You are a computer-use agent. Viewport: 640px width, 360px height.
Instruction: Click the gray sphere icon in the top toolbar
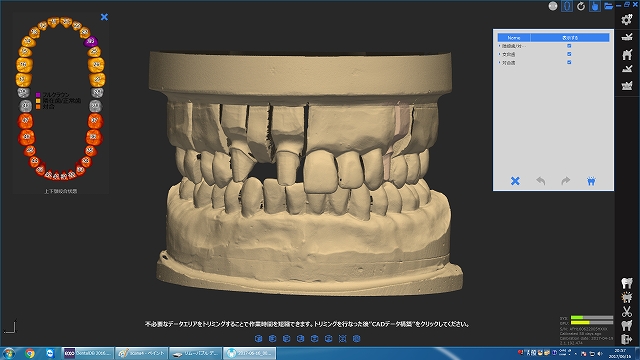[x=553, y=6]
